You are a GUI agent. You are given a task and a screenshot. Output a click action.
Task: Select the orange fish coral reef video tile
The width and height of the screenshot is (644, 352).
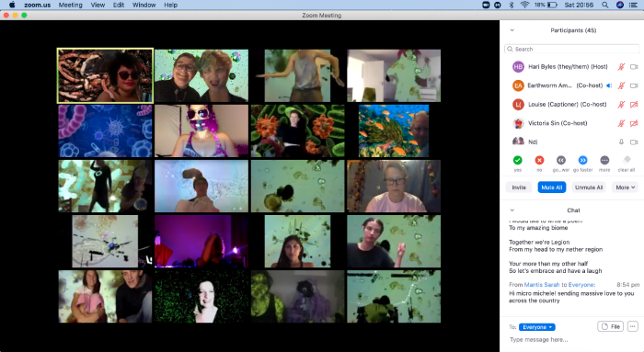[394, 131]
